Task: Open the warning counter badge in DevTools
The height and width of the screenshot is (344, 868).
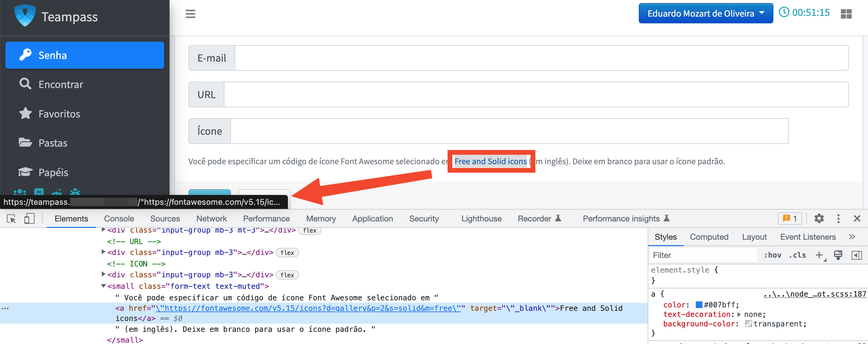Action: pos(790,219)
